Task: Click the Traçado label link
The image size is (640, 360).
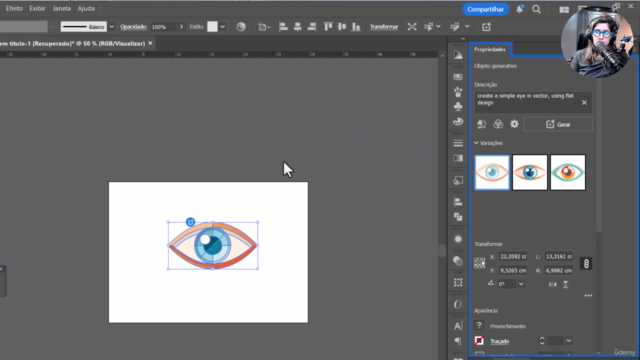Action: [x=500, y=341]
